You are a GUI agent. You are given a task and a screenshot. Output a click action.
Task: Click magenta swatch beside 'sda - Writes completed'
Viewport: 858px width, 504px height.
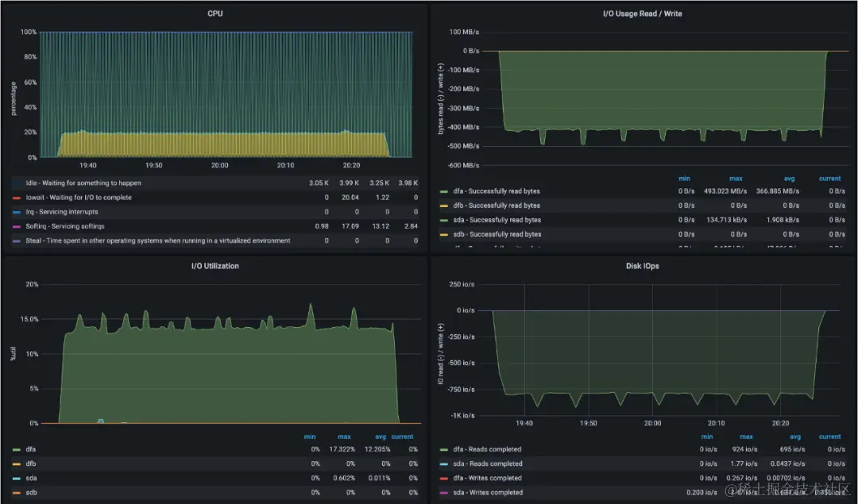click(444, 493)
